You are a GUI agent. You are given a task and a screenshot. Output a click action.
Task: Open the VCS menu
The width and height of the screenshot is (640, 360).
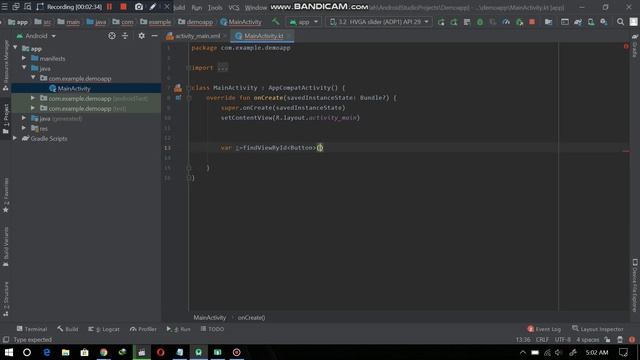(x=234, y=8)
